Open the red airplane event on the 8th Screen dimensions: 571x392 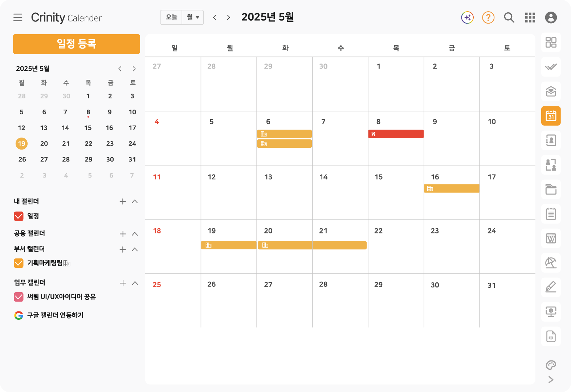pos(396,134)
